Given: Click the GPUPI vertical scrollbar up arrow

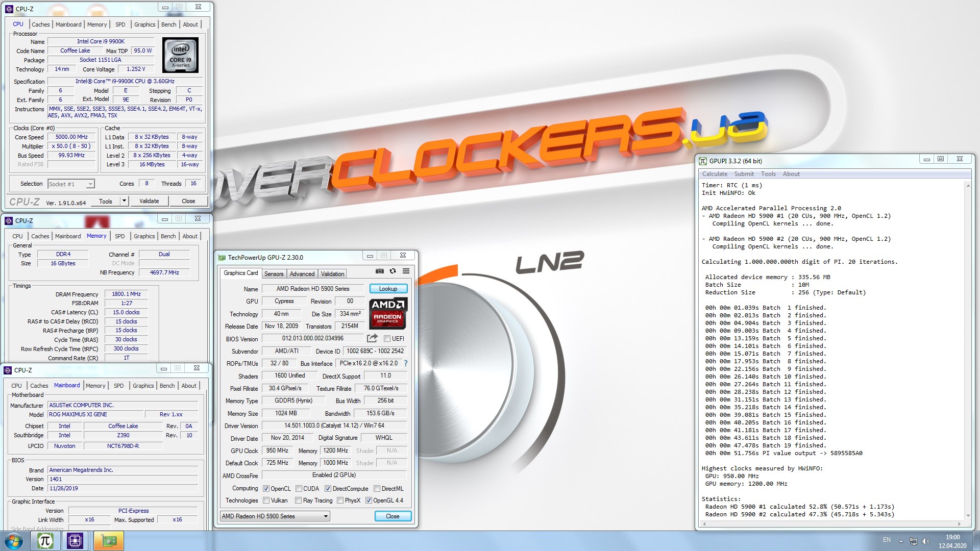Looking at the screenshot, I should [968, 185].
